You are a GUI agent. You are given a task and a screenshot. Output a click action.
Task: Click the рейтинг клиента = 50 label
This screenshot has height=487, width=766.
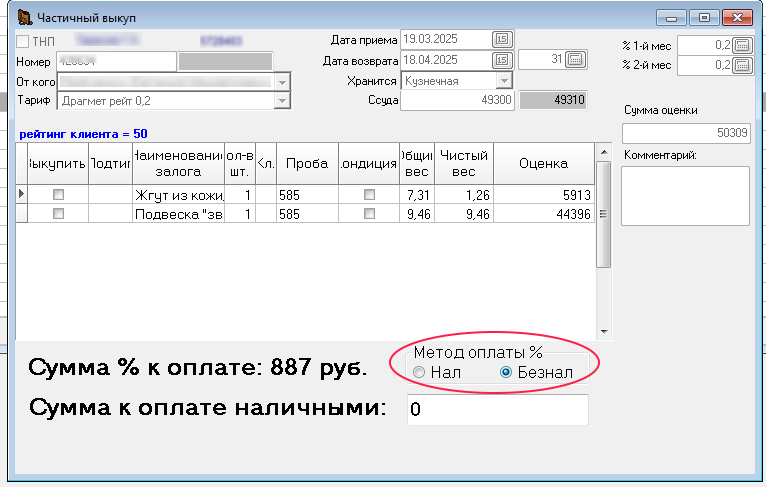pos(83,134)
